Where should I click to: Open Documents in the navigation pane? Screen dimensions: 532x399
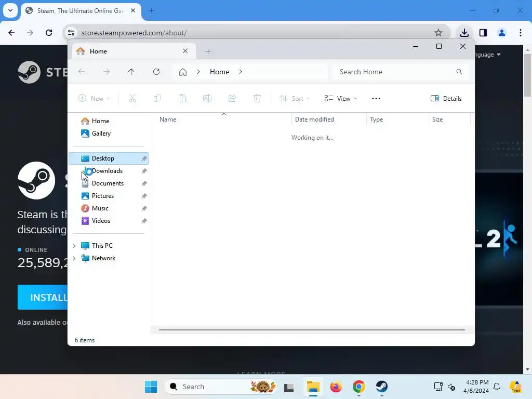(109, 183)
